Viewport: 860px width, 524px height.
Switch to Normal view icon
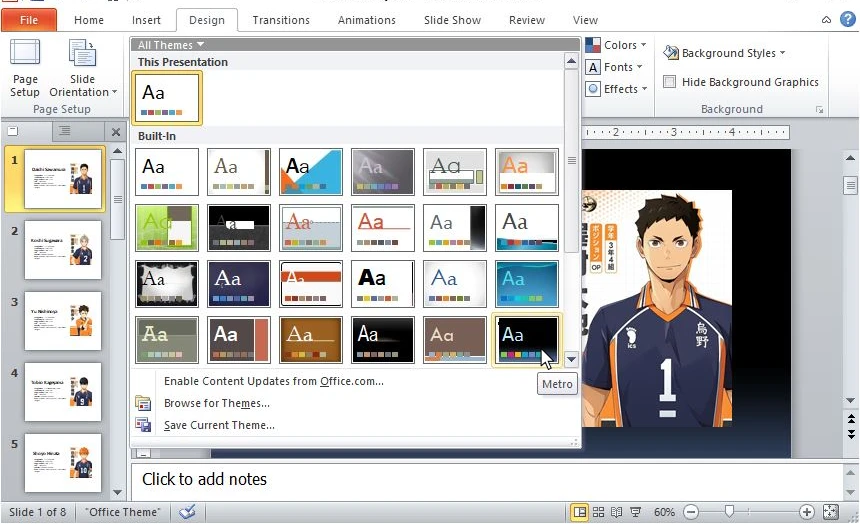click(579, 512)
